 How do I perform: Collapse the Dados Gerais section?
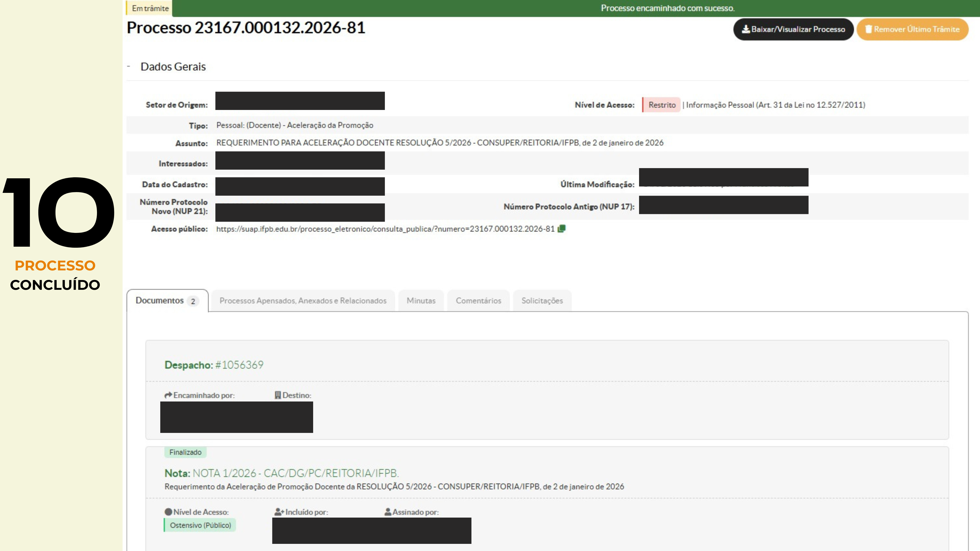[129, 66]
